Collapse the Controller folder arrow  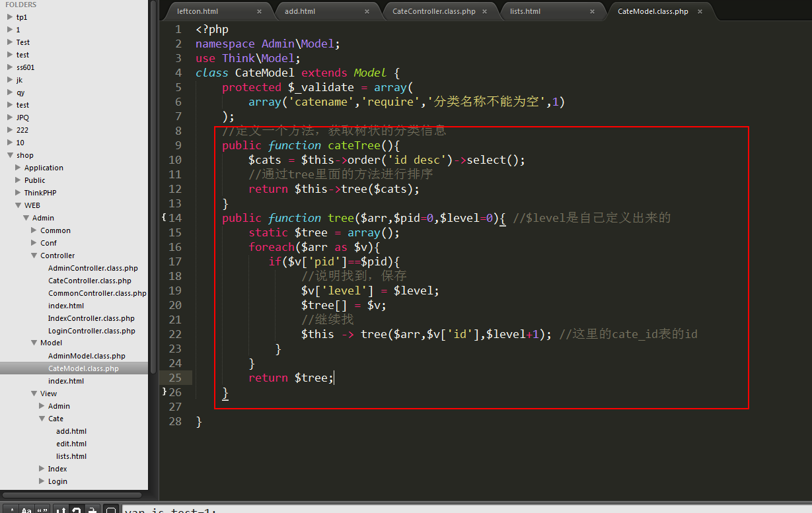tap(34, 256)
